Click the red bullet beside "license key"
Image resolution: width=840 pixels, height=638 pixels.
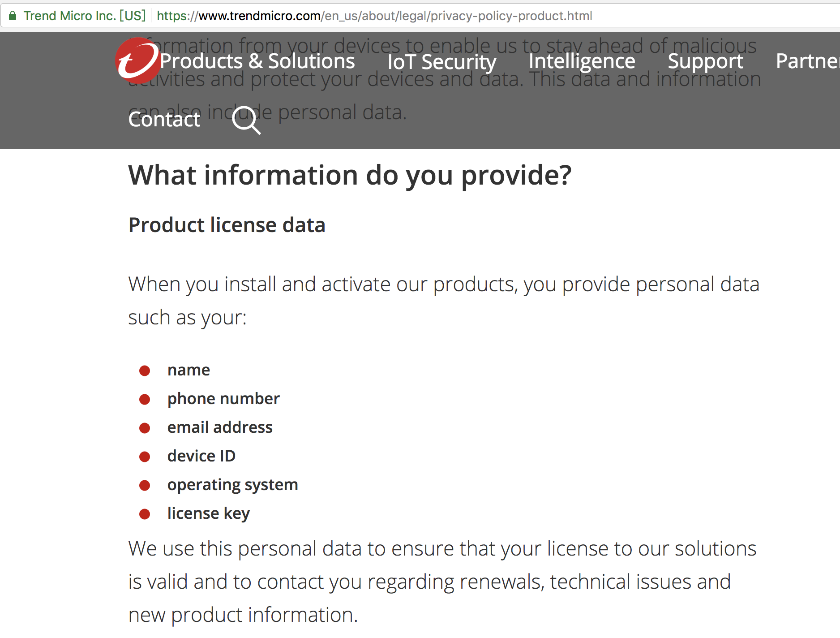coord(145,514)
